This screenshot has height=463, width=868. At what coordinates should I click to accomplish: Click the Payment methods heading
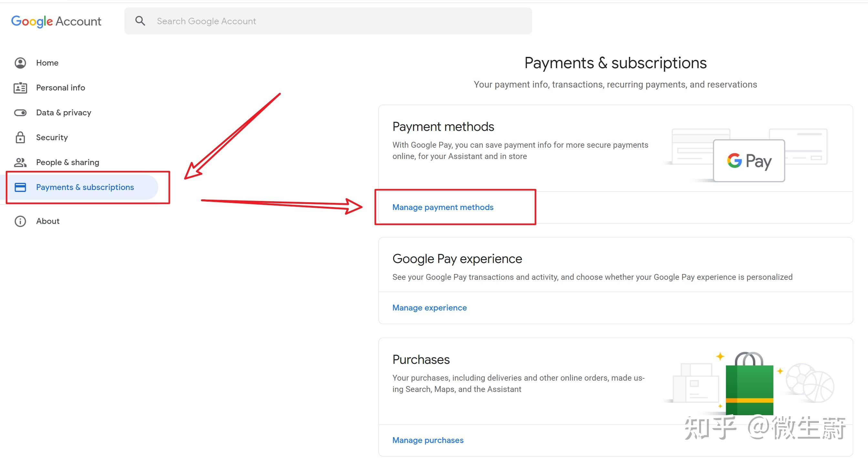[443, 126]
